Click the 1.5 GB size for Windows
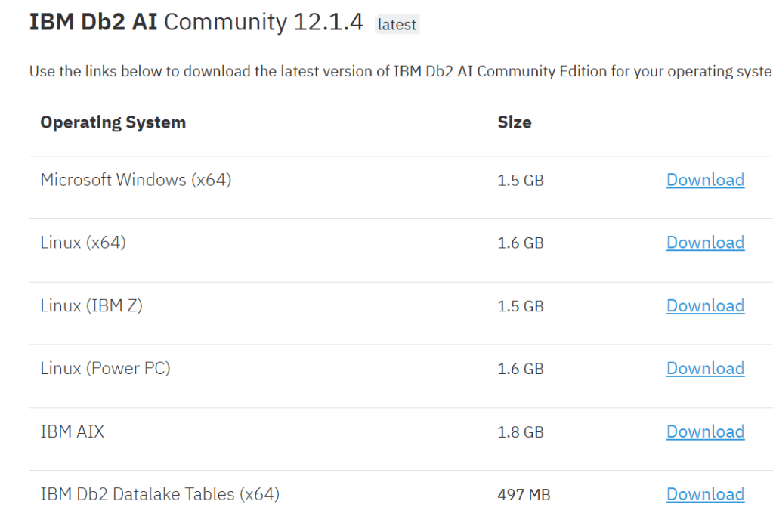Viewport: 773px width, 532px height. click(521, 181)
